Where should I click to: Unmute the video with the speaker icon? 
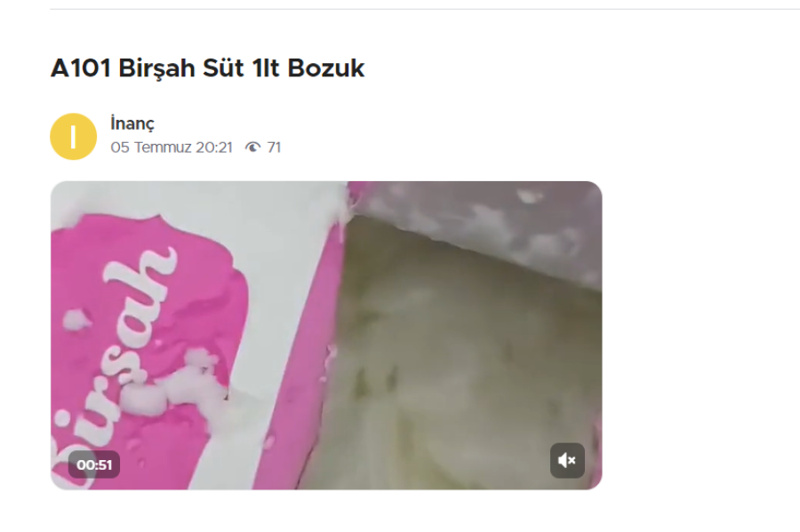(x=567, y=461)
